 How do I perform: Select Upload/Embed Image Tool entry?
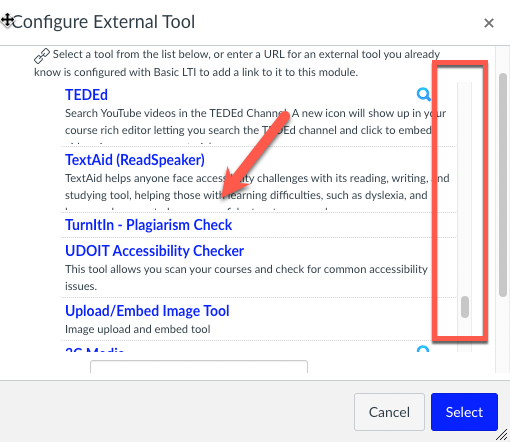coord(147,311)
